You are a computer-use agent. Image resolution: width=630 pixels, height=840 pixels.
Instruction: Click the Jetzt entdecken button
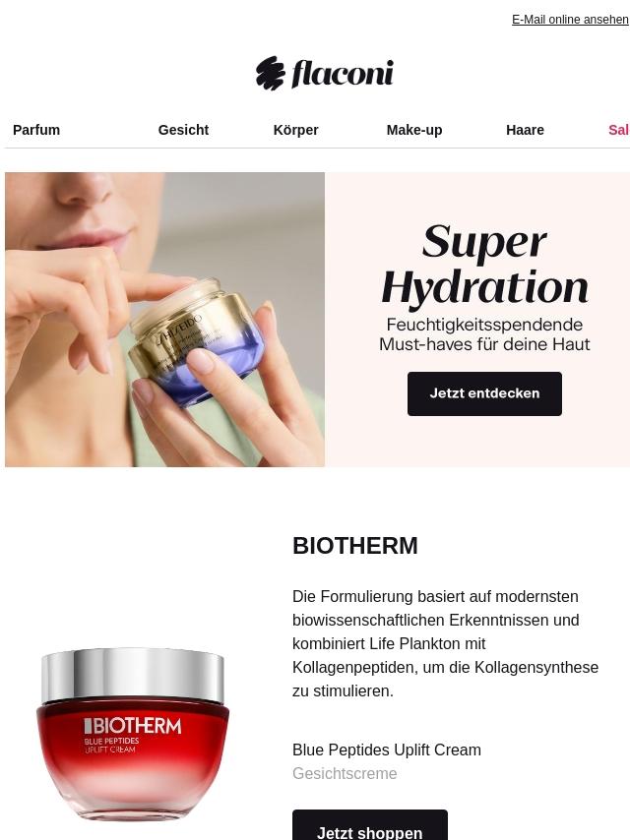coord(484,393)
